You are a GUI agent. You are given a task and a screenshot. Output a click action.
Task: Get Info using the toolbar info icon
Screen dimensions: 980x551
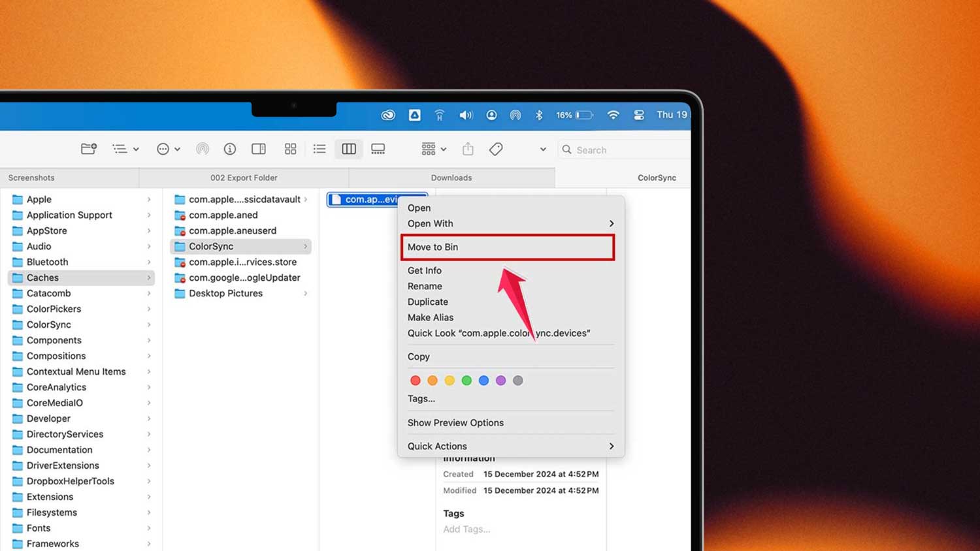tap(230, 149)
